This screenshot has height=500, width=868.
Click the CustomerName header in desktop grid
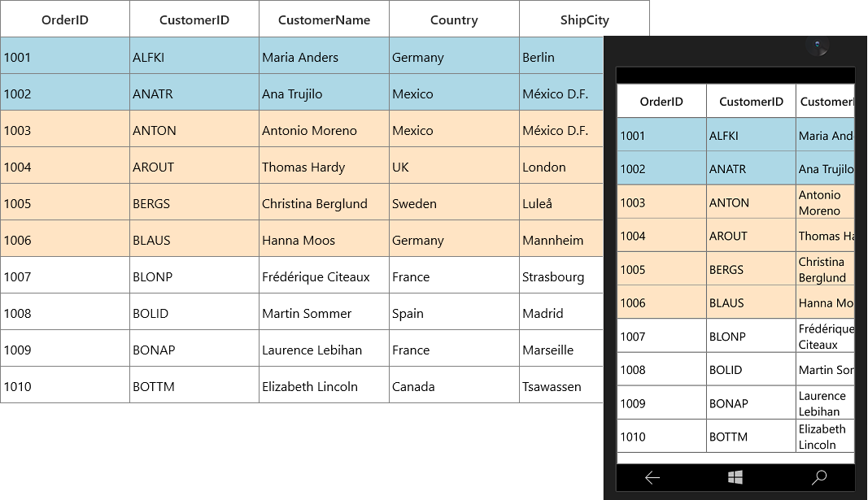pos(324,19)
